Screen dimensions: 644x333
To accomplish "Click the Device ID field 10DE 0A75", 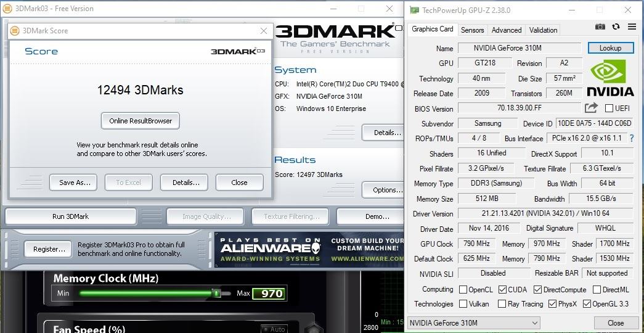I will click(x=594, y=123).
